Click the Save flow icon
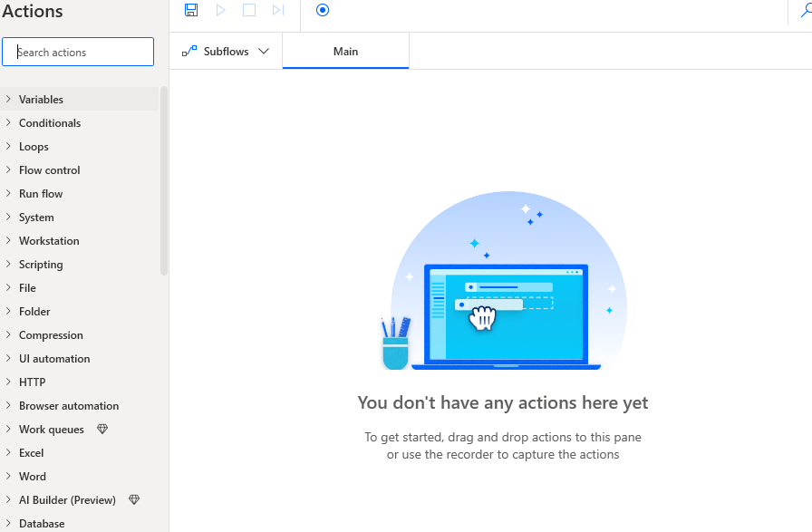This screenshot has height=532, width=812. click(191, 10)
